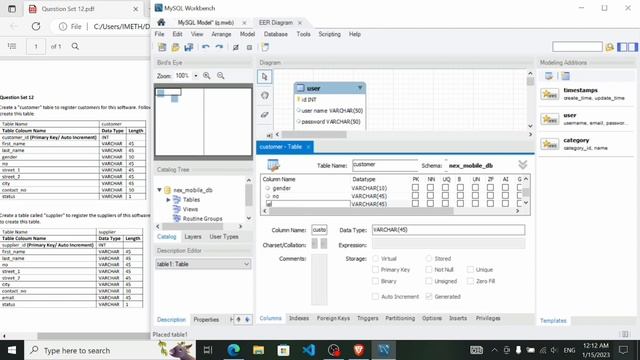Check PK checkbox for gender column
This screenshot has width=640, height=360.
416,188
